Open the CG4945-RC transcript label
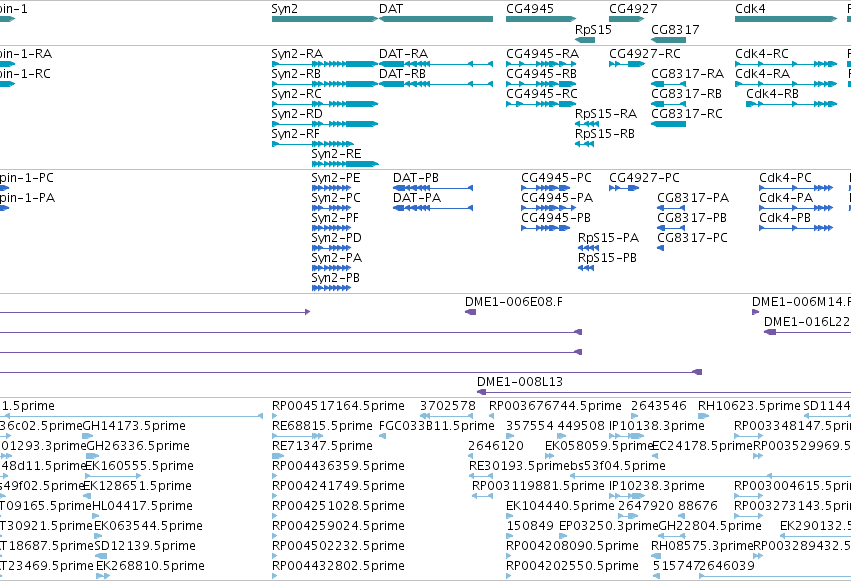The height and width of the screenshot is (581, 851). pos(542,94)
